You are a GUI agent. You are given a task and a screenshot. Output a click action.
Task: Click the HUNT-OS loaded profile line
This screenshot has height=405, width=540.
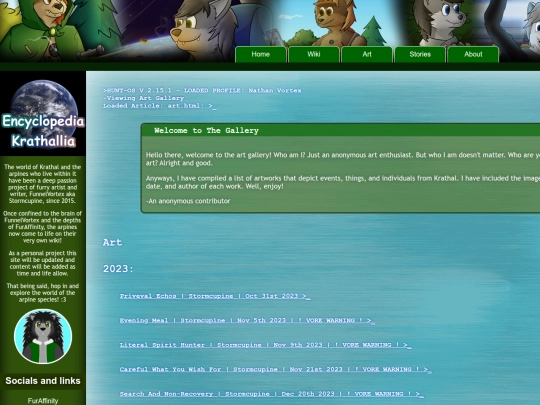(x=202, y=91)
